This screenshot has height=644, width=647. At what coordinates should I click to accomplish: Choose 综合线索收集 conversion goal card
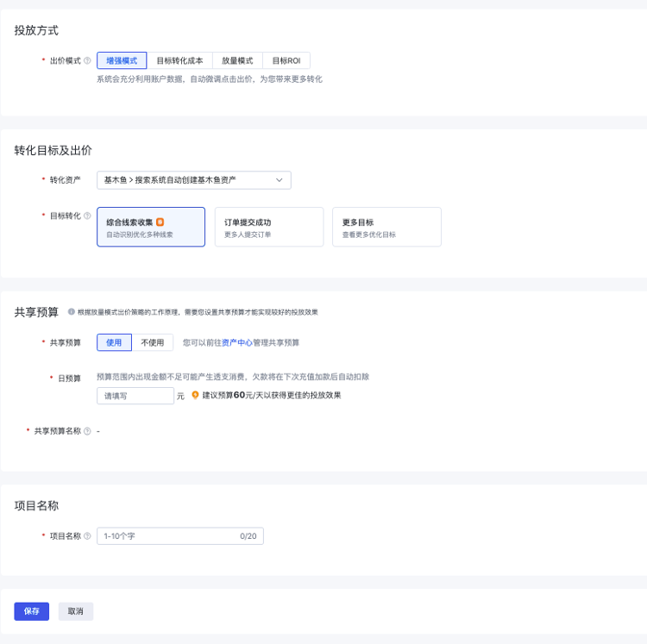point(151,227)
